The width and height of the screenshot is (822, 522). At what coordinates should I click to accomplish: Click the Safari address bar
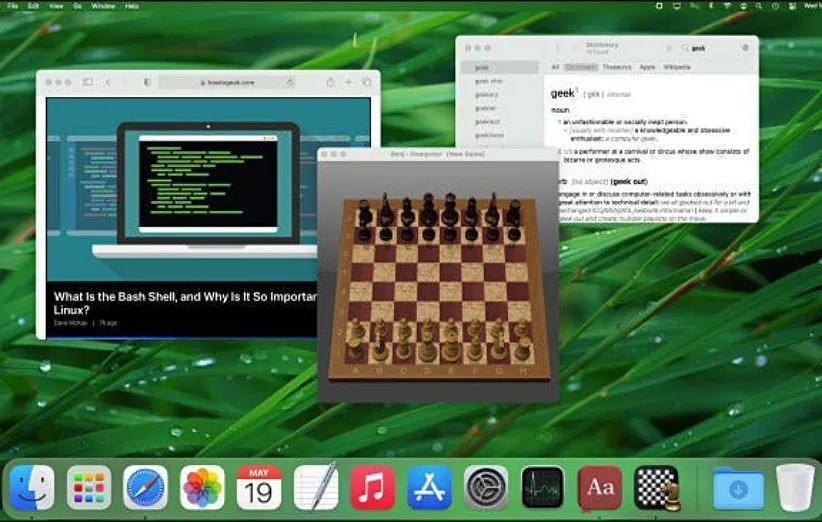226,82
